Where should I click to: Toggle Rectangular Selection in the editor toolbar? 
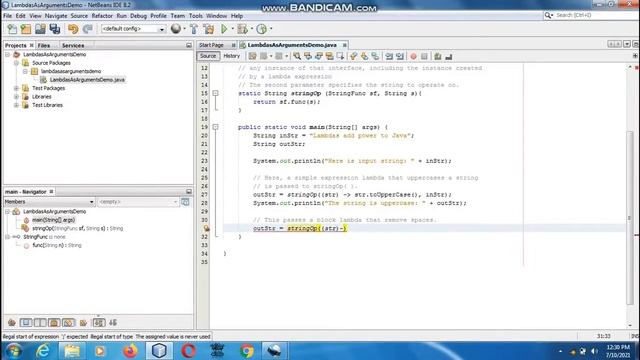click(x=340, y=56)
